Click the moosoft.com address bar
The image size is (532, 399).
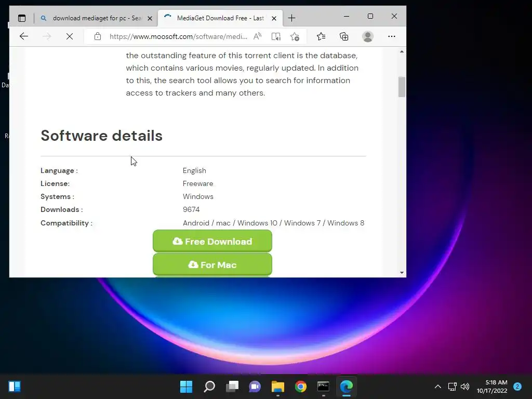pyautogui.click(x=178, y=36)
